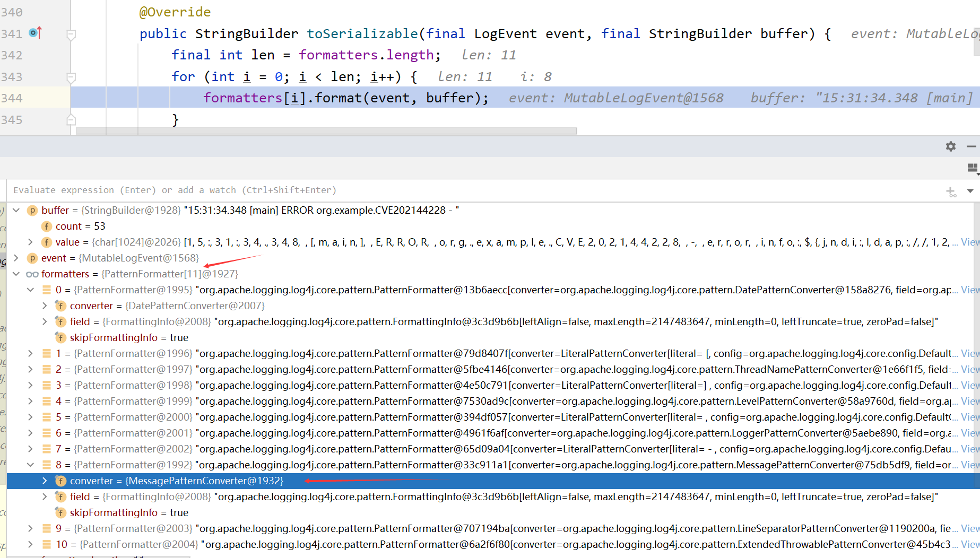Fold the for loop at line 343
Viewport: 980px width, 558px height.
click(71, 77)
